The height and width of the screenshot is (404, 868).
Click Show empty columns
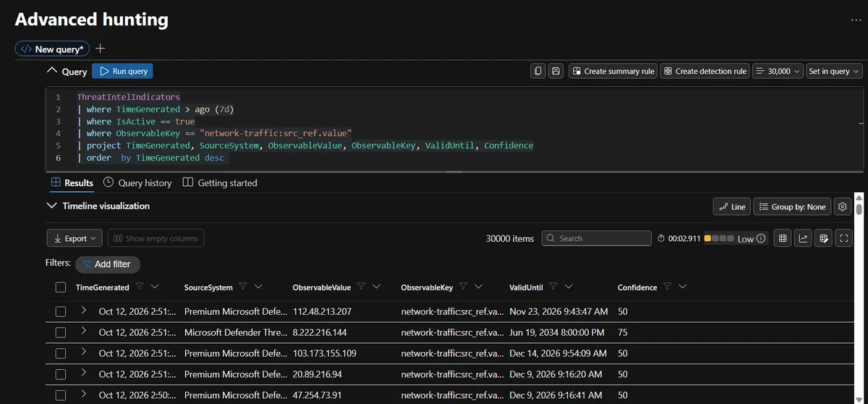tap(156, 238)
